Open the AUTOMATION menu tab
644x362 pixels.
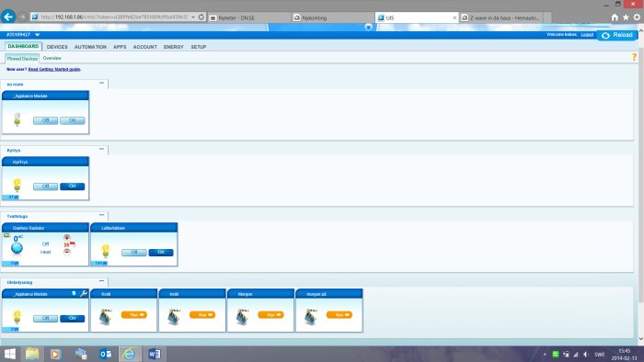coord(90,47)
